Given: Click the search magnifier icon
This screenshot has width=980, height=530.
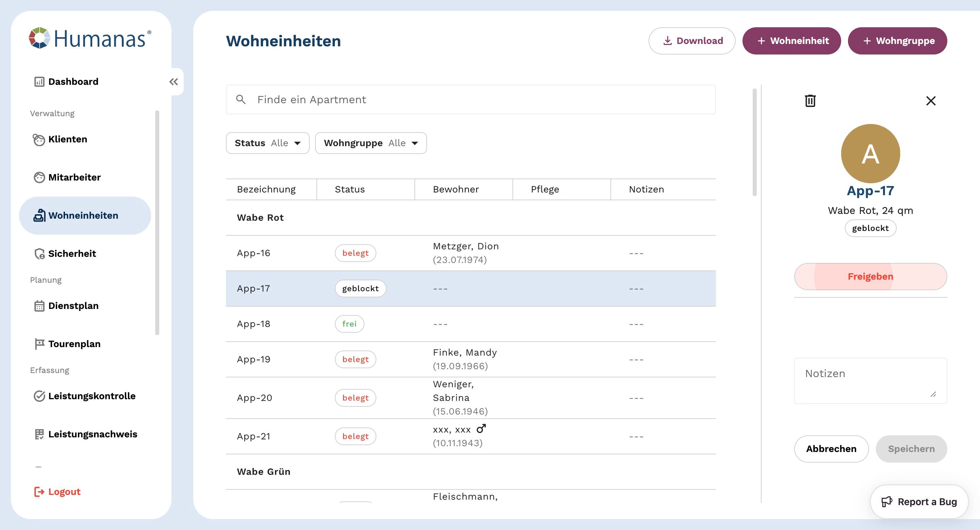Looking at the screenshot, I should click(241, 99).
